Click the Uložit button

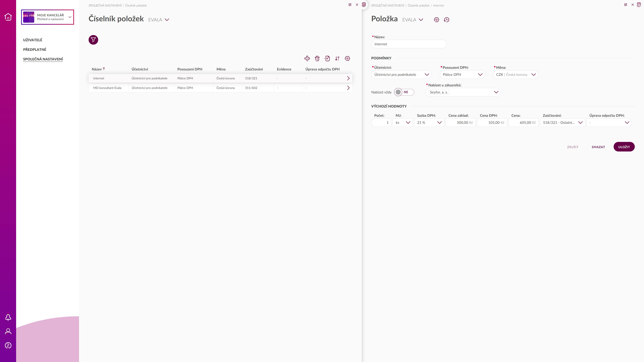tap(624, 147)
